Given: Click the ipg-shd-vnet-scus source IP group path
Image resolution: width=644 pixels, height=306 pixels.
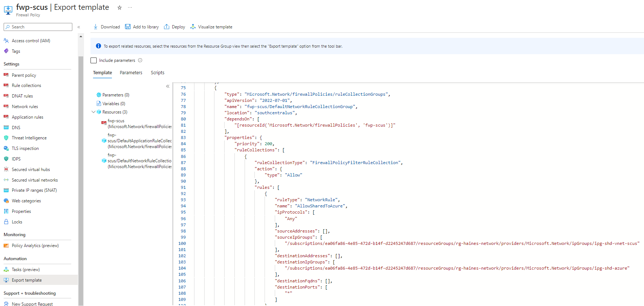Looking at the screenshot, I should [x=462, y=243].
